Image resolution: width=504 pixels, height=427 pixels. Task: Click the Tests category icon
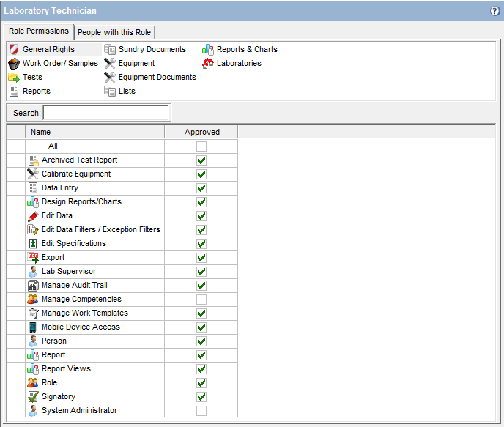click(14, 78)
